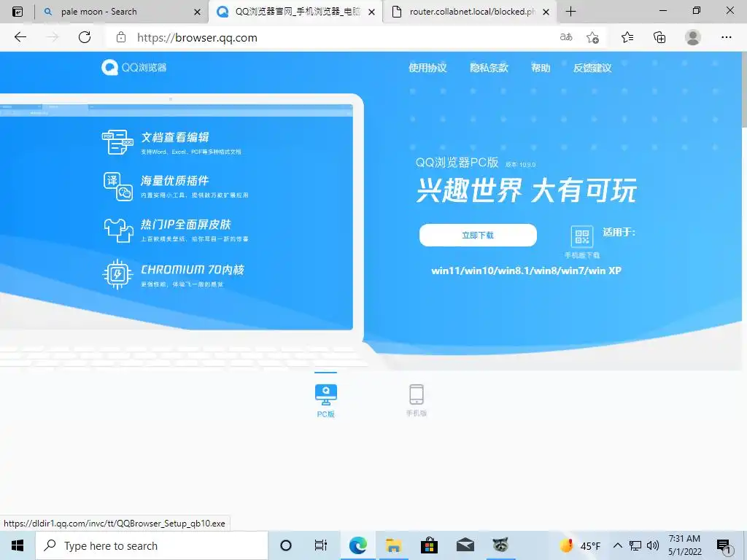Open 使用协议 nav link

coord(427,68)
